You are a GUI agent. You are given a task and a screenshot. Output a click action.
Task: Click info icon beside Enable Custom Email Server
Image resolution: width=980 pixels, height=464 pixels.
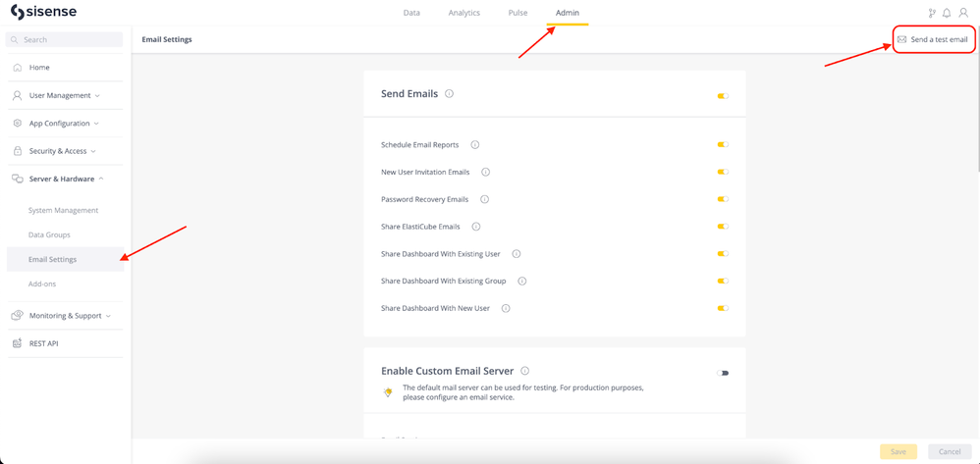(524, 371)
